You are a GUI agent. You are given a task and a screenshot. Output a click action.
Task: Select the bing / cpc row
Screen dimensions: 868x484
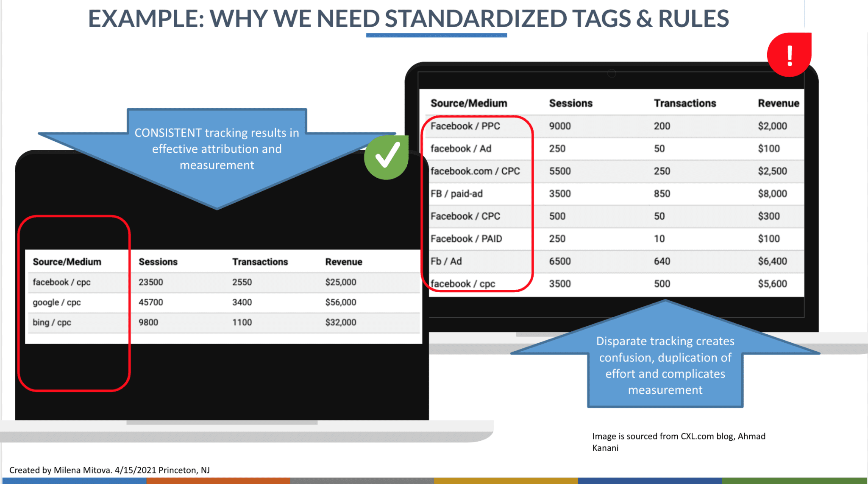[x=52, y=322]
